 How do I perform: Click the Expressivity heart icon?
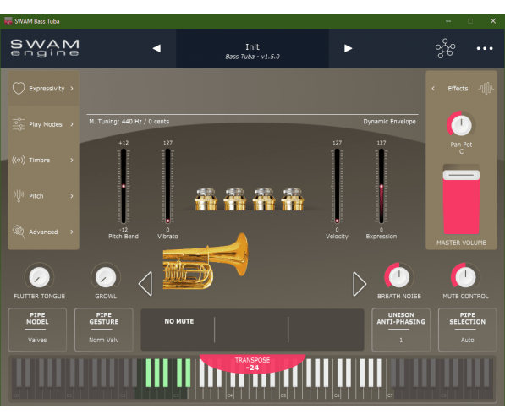(x=19, y=88)
